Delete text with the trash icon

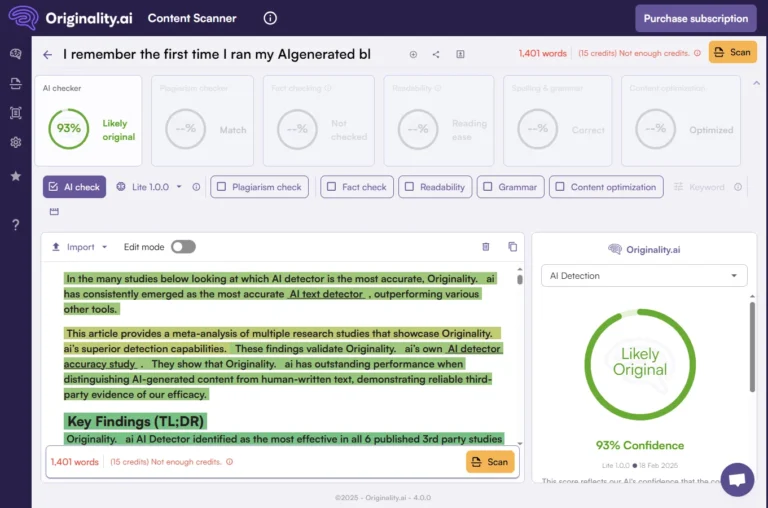(486, 247)
